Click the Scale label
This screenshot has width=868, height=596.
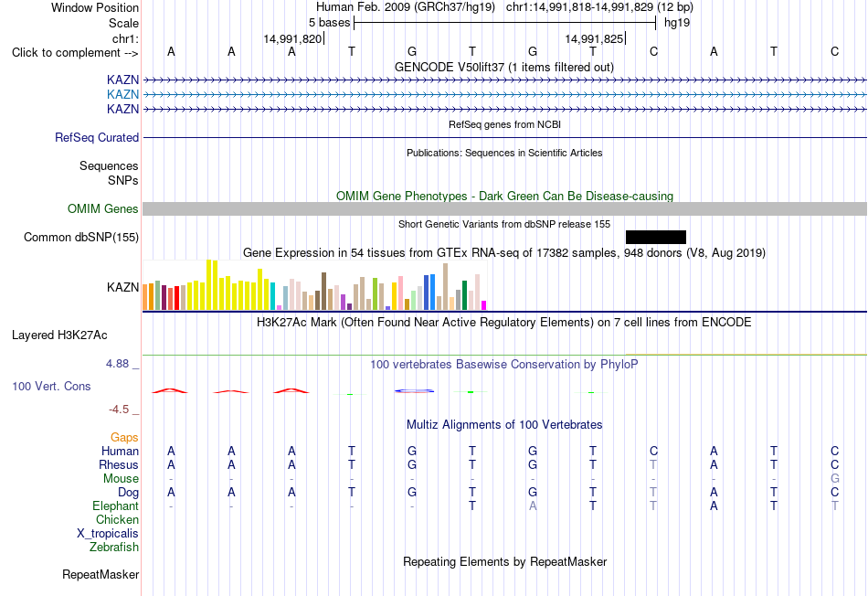(x=123, y=23)
